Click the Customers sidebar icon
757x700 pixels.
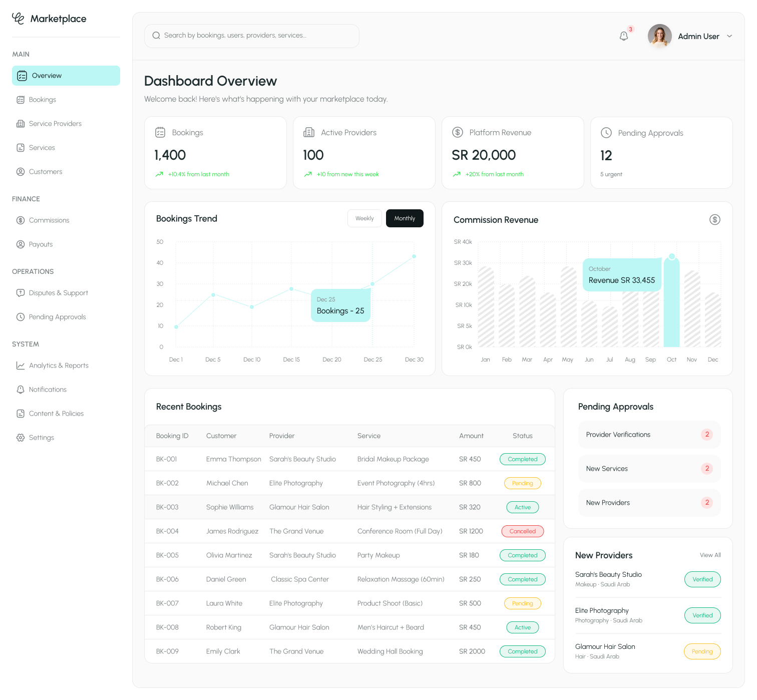click(21, 172)
